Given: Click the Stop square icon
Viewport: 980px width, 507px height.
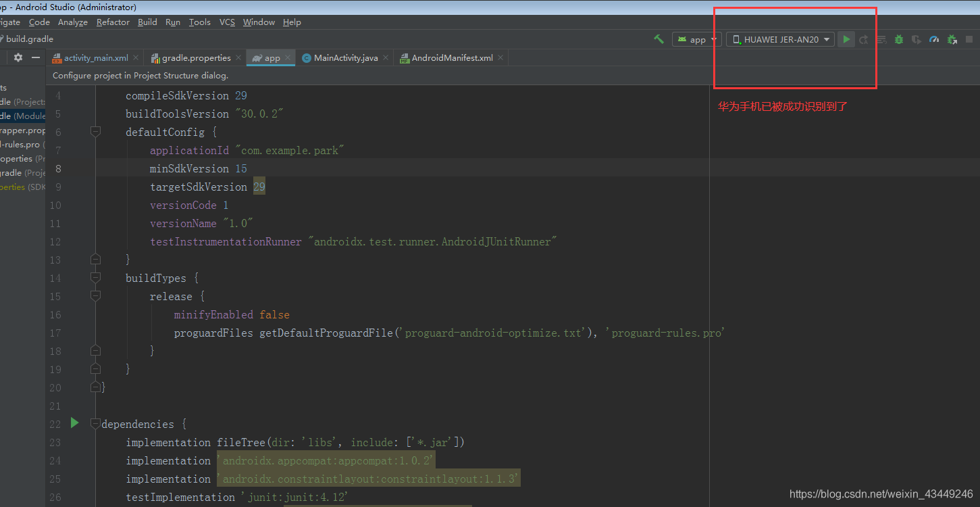Looking at the screenshot, I should (969, 39).
